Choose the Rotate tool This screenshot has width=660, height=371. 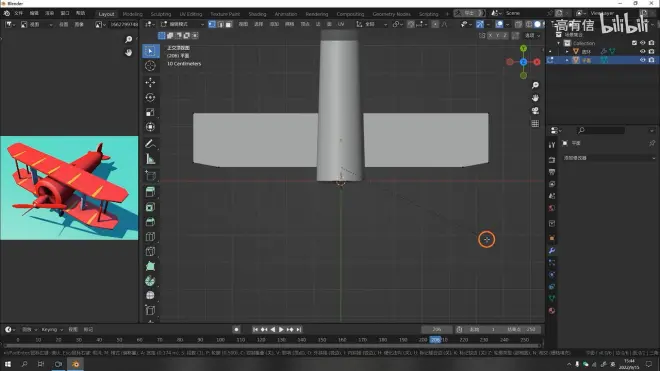150,97
